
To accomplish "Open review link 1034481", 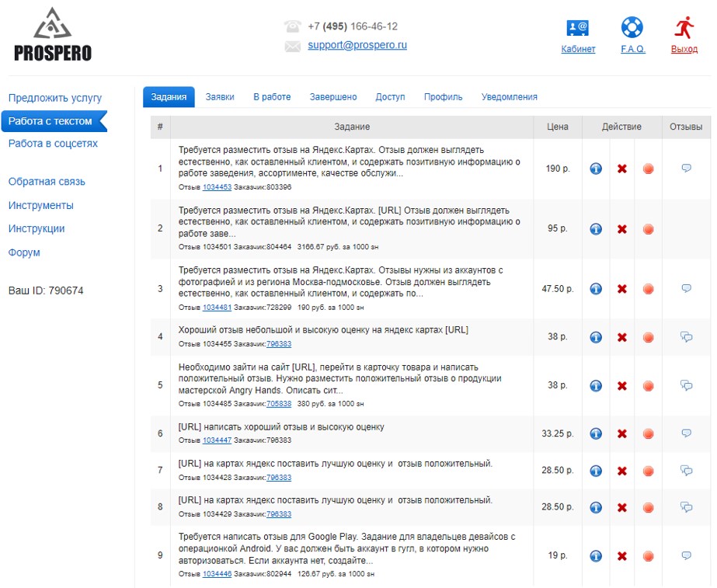I will [x=218, y=308].
